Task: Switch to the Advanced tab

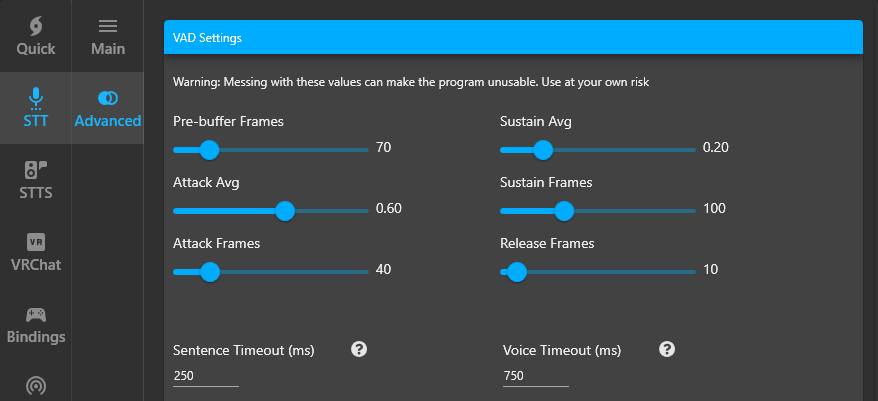Action: tap(108, 108)
